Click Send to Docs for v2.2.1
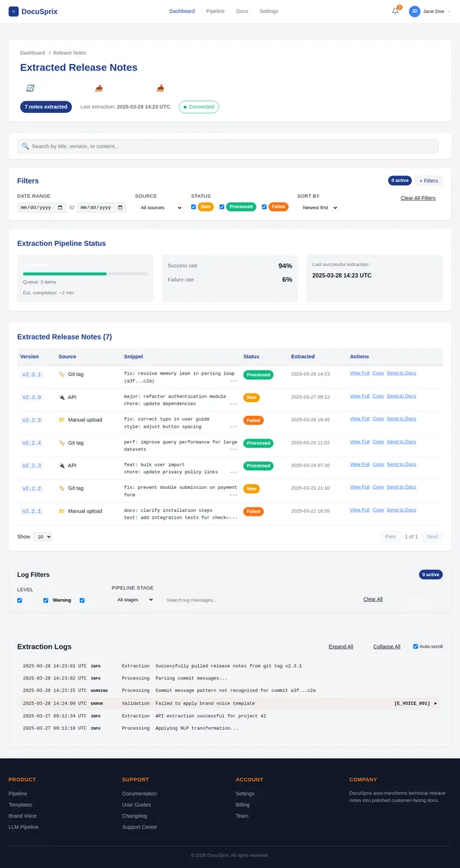The height and width of the screenshot is (868, 460). (402, 510)
